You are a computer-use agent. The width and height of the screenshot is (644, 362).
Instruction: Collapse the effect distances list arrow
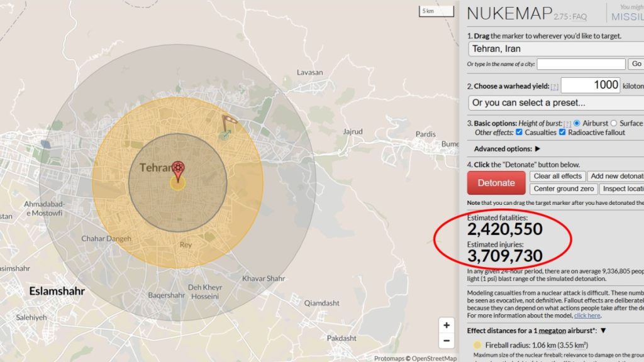(x=603, y=331)
